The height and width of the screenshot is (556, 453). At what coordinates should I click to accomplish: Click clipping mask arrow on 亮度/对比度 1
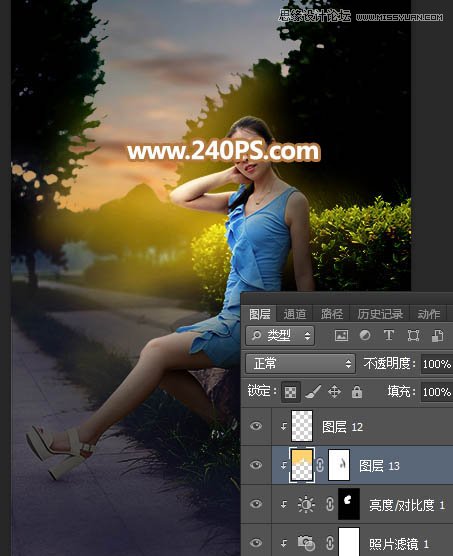(284, 505)
